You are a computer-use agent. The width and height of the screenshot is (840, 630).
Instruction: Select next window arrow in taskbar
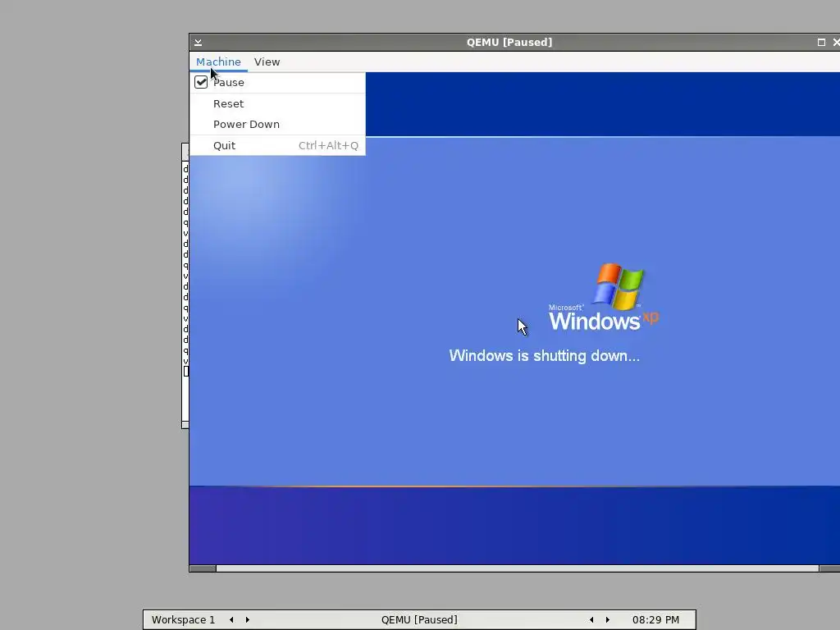(x=608, y=620)
